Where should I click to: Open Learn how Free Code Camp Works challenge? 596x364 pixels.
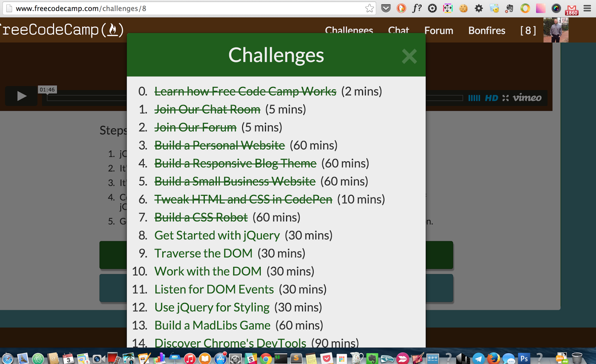pyautogui.click(x=245, y=91)
